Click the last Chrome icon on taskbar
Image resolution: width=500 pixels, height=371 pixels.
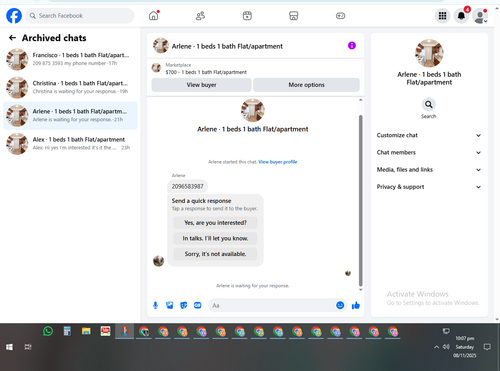point(393,331)
